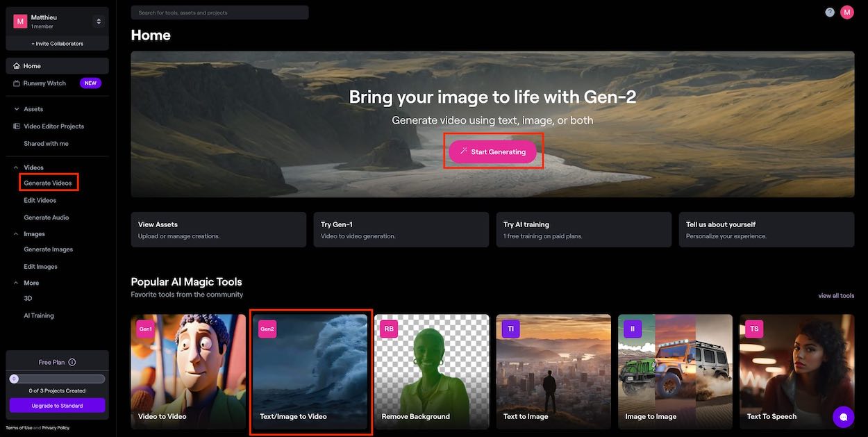
Task: Open the chat support bubble
Action: [x=843, y=417]
